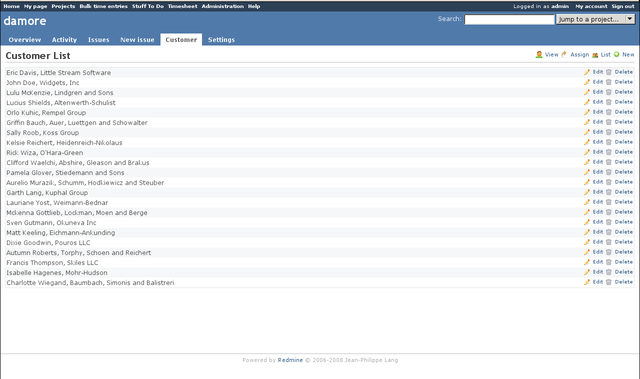Click pencil icon for Sven Gutmann

tap(587, 222)
